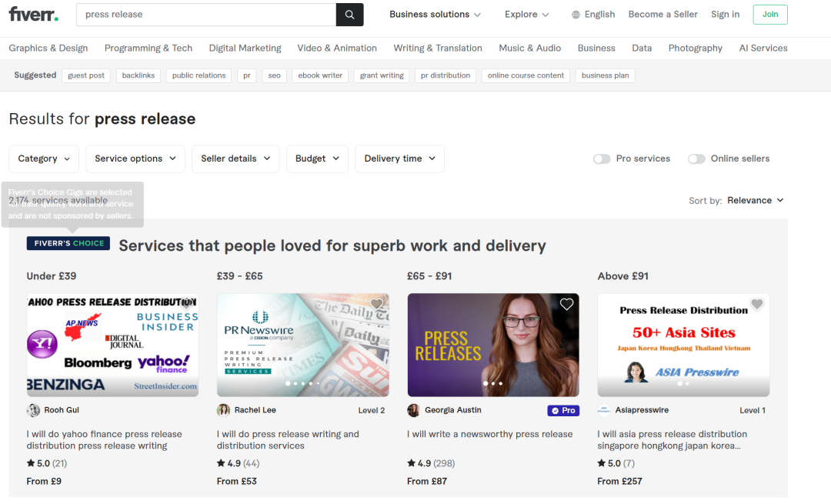831x504 pixels.
Task: Open the Data category
Action: coord(642,48)
